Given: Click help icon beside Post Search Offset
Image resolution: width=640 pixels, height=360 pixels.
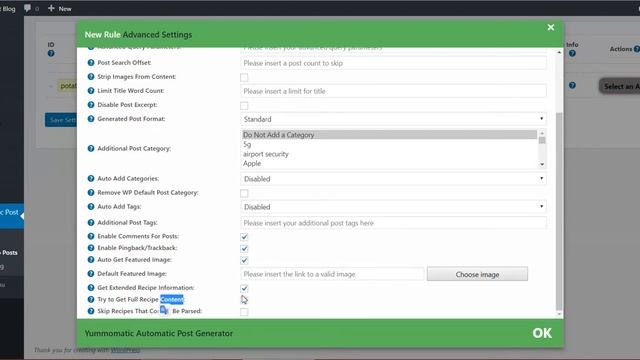Looking at the screenshot, I should (x=91, y=62).
